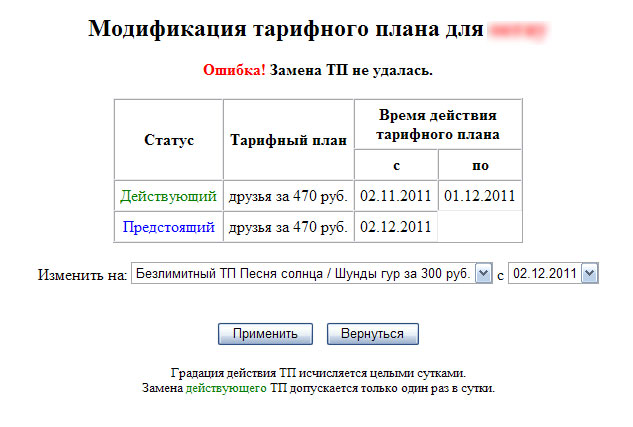Click the green Действующий status text

pyautogui.click(x=168, y=196)
